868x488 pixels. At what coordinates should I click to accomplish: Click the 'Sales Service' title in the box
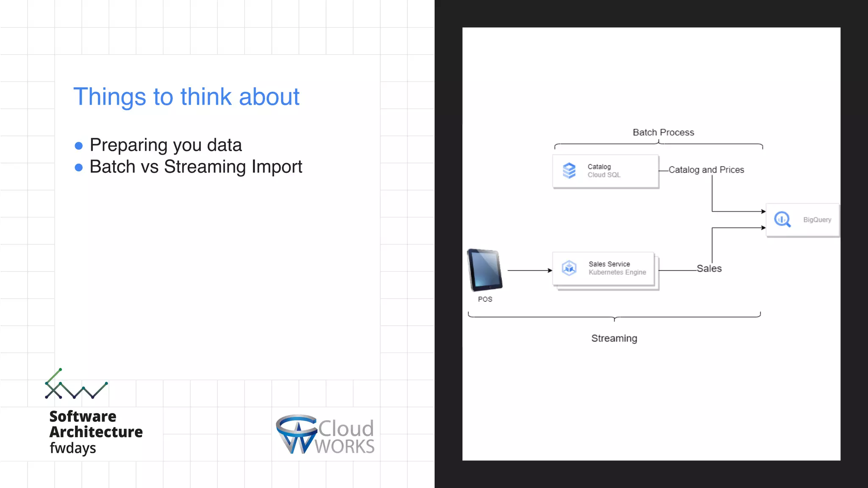pyautogui.click(x=609, y=264)
